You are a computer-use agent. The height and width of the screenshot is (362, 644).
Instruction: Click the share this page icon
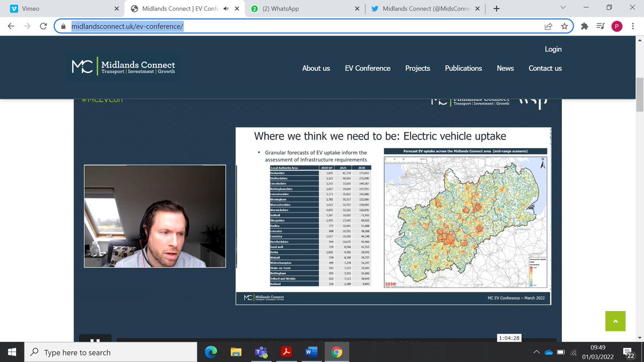(x=548, y=26)
